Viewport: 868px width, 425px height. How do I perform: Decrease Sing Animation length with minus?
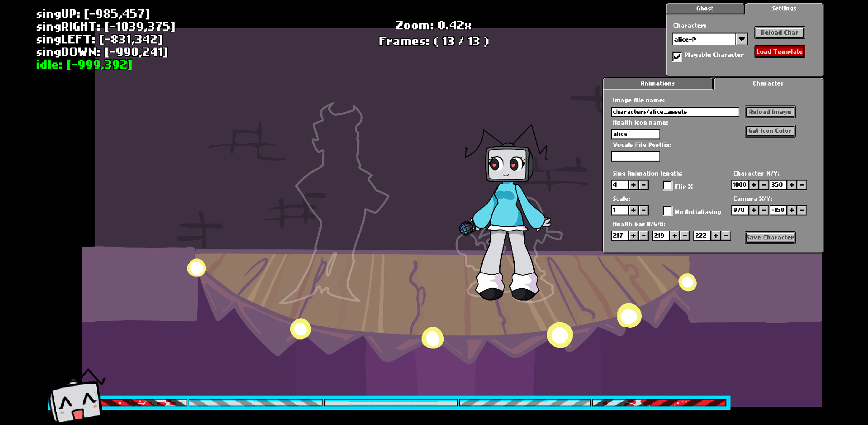pyautogui.click(x=643, y=185)
